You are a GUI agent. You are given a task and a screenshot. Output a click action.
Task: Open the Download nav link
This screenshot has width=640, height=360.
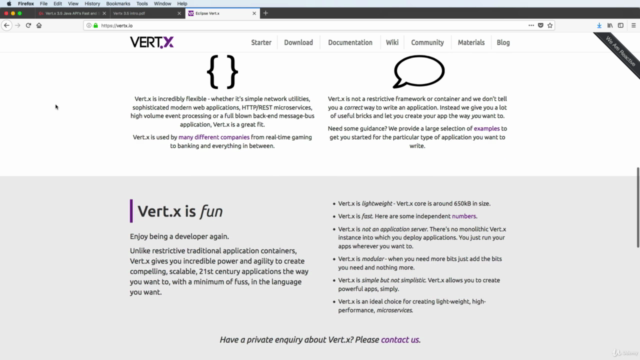coord(298,42)
